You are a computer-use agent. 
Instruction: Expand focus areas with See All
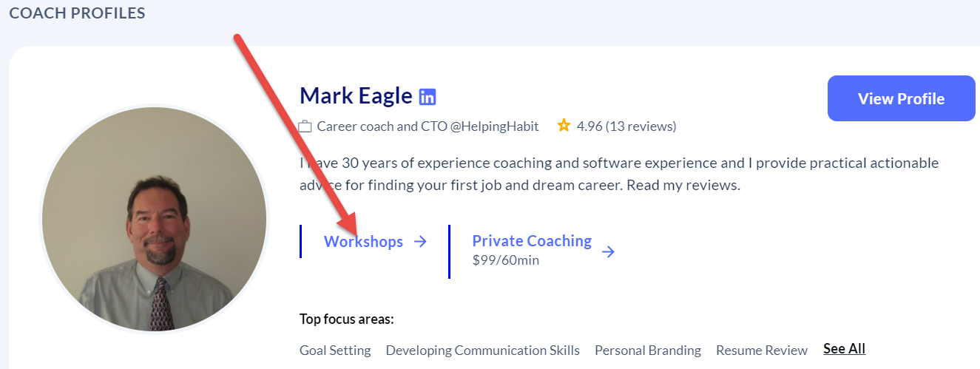pos(844,349)
